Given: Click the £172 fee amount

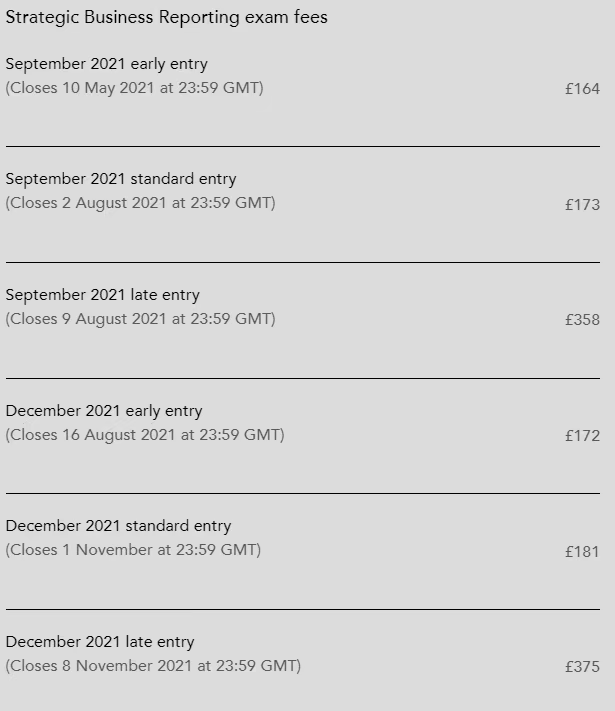Looking at the screenshot, I should [x=582, y=436].
